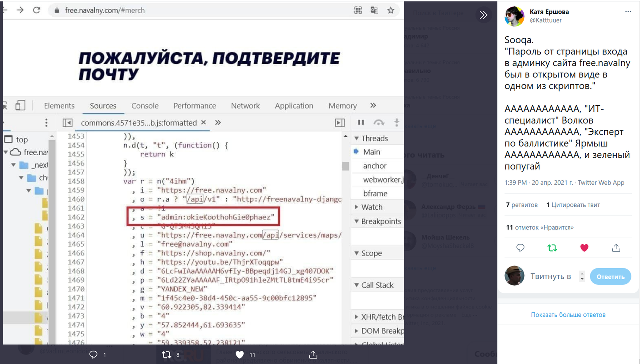The image size is (640, 364).
Task: Open the Performance tab
Action: point(195,106)
